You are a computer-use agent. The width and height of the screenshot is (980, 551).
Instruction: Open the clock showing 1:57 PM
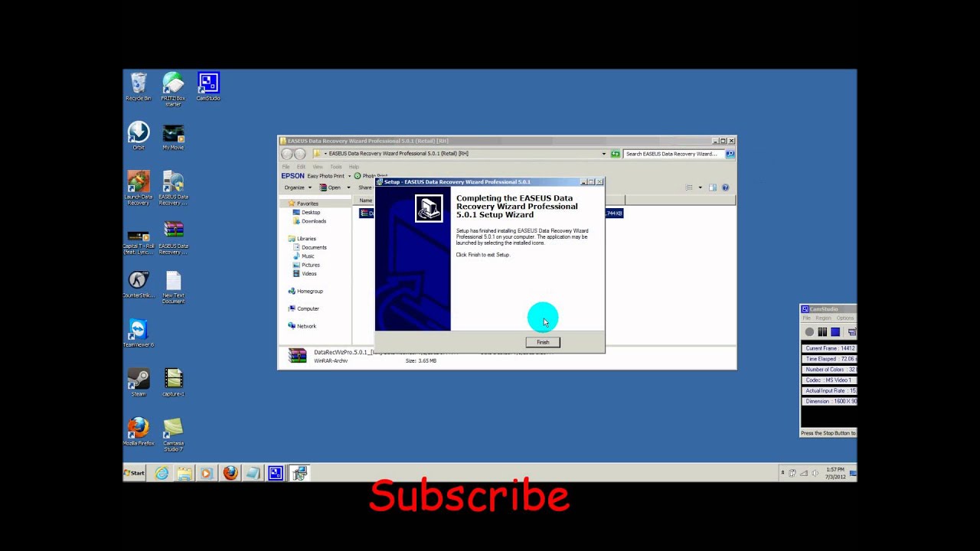pos(835,473)
